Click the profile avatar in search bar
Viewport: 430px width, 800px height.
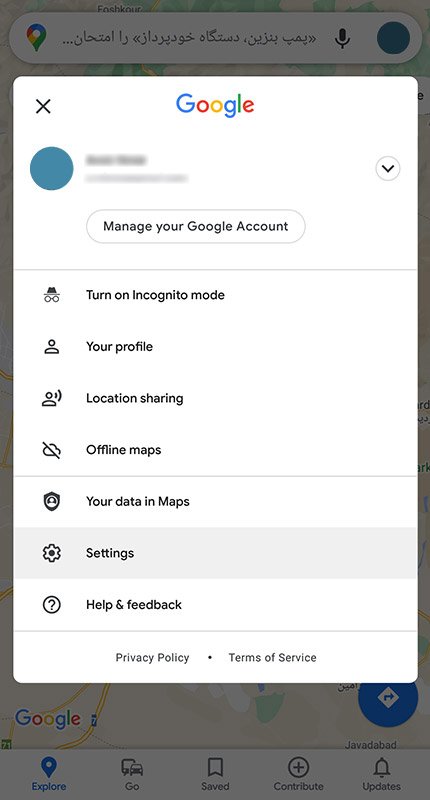pos(393,38)
